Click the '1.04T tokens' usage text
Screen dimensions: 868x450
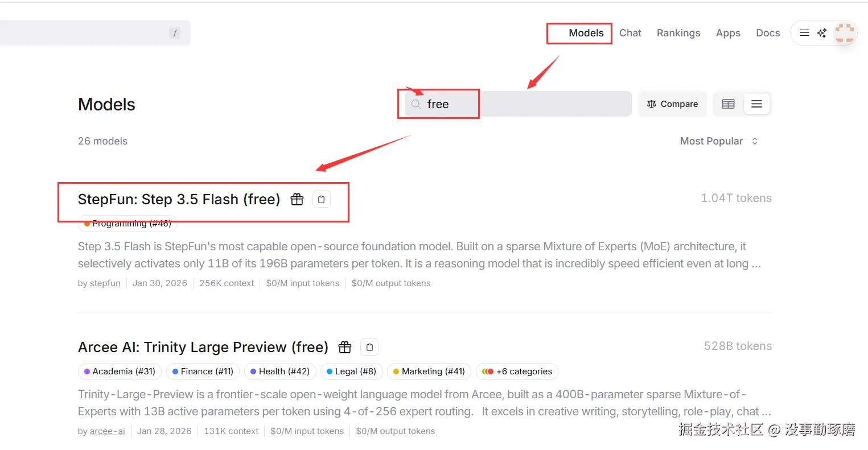coord(736,198)
